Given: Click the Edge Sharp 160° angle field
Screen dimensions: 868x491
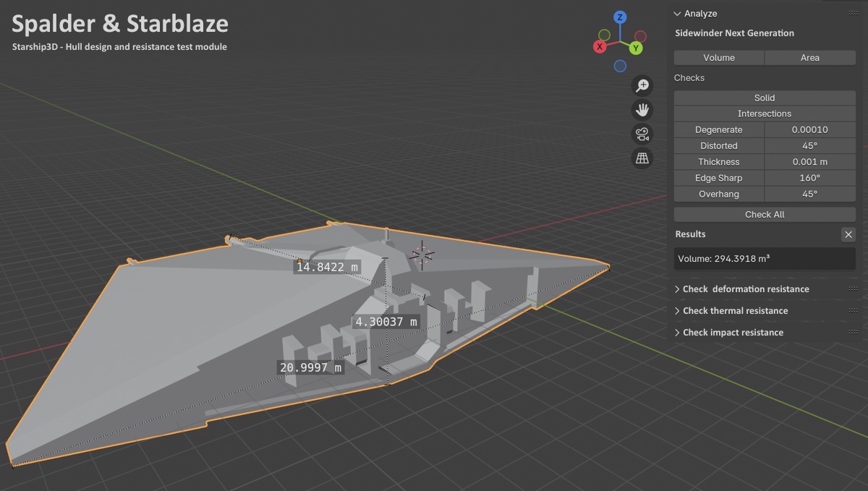Looking at the screenshot, I should pyautogui.click(x=810, y=178).
